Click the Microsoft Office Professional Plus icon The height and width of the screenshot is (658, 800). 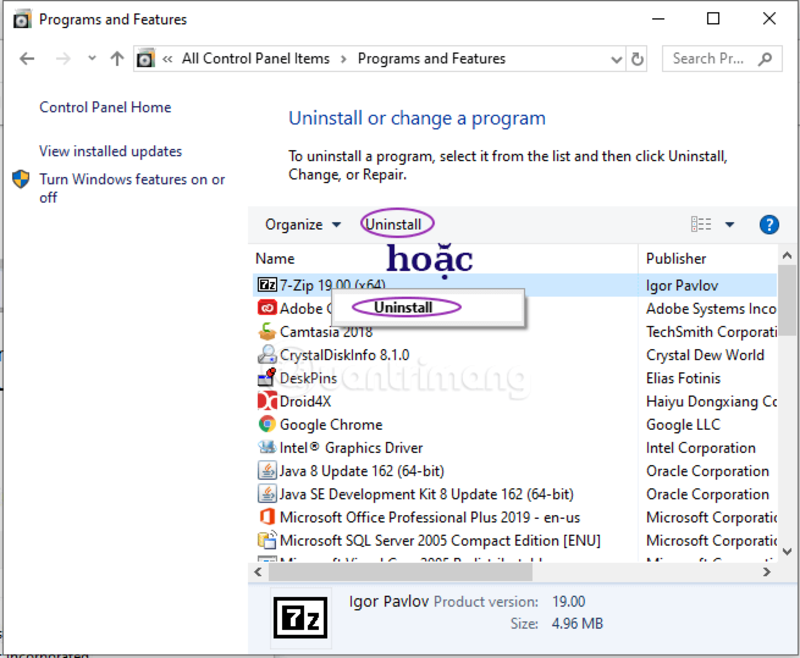[x=267, y=517]
